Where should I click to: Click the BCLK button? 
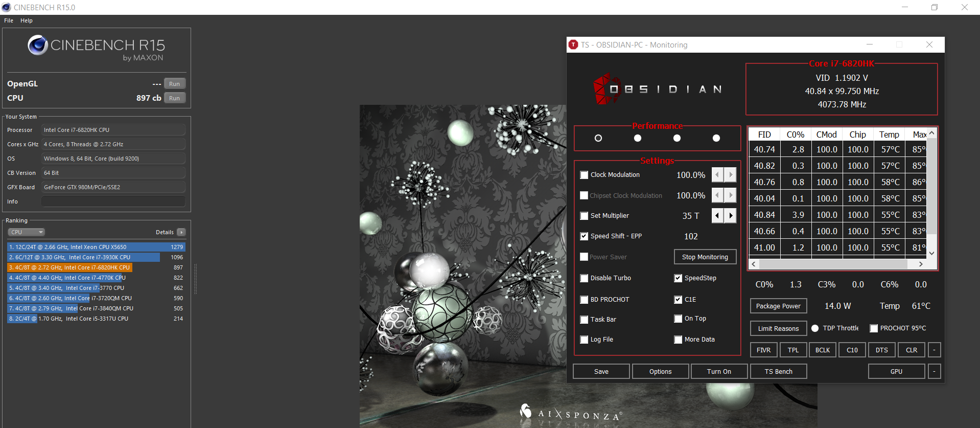point(823,350)
